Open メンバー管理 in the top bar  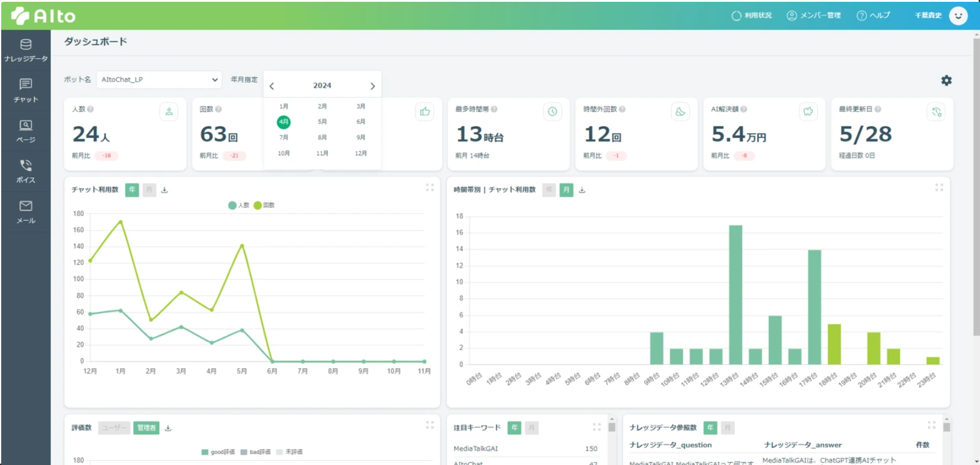pos(814,16)
